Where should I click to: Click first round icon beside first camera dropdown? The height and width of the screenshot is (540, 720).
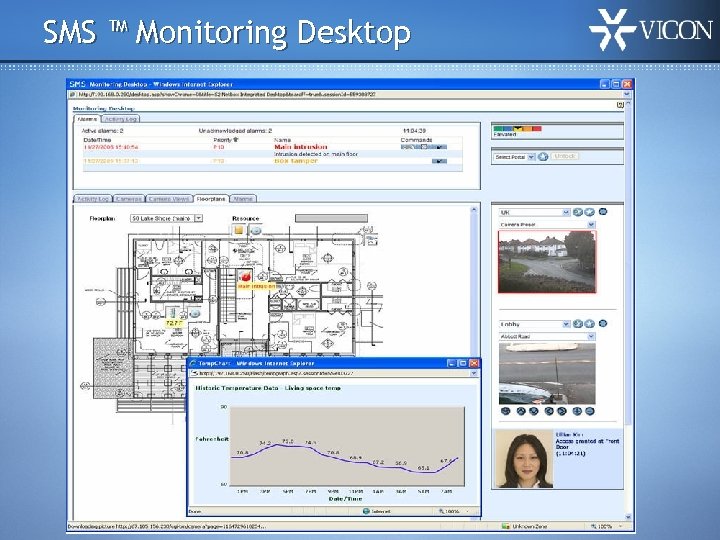pyautogui.click(x=578, y=212)
